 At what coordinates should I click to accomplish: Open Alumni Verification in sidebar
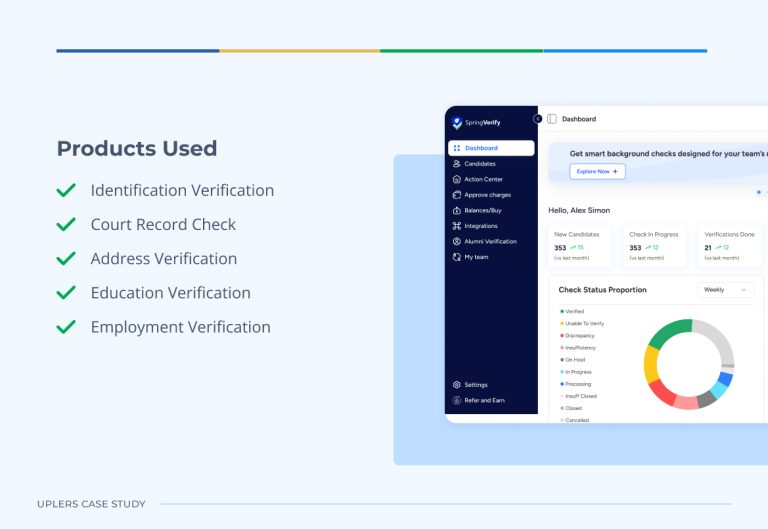(490, 242)
